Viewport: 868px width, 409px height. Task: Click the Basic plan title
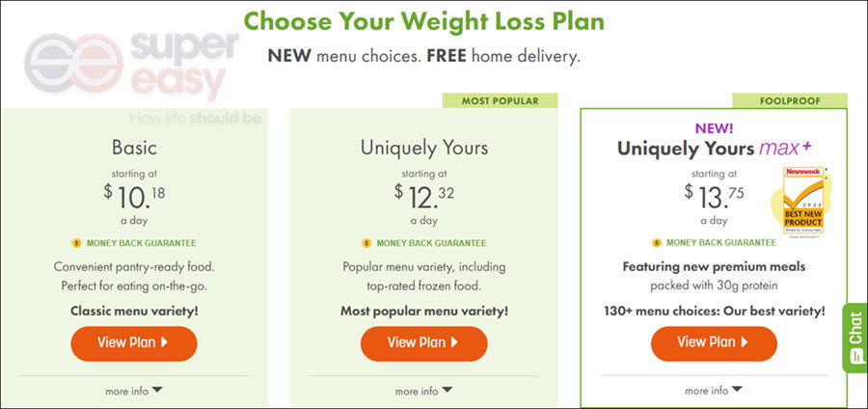[134, 148]
